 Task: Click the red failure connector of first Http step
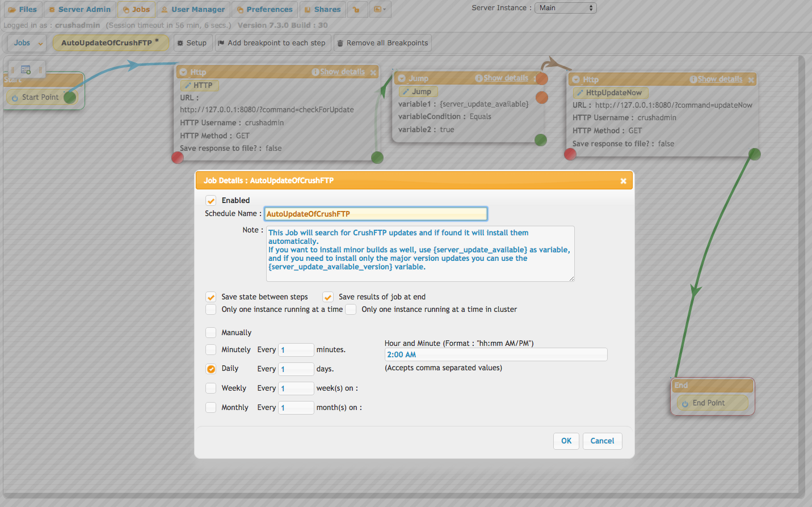pos(178,158)
